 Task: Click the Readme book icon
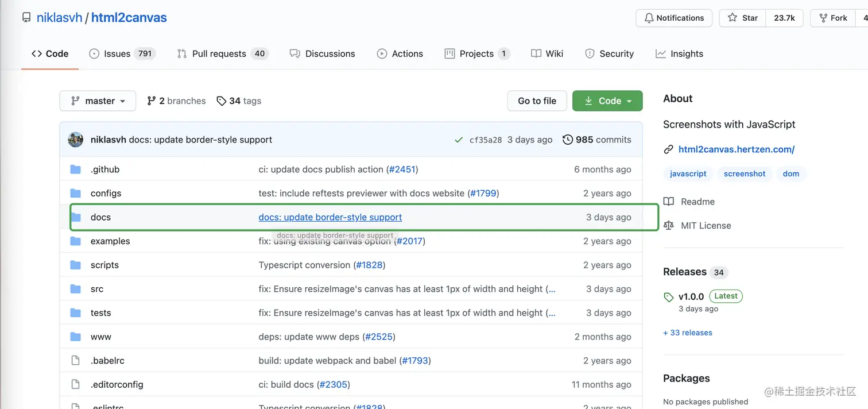point(668,202)
